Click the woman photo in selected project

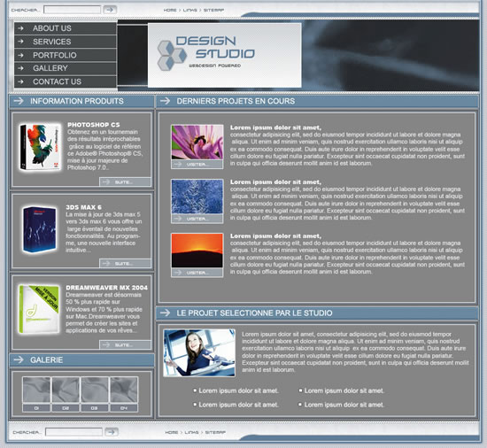click(x=199, y=352)
